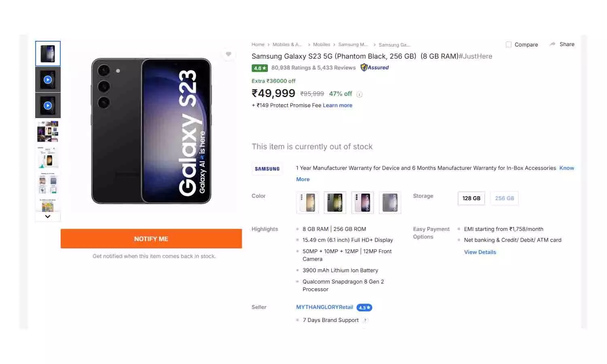
Task: Click the wishlist heart icon
Action: coord(229,54)
